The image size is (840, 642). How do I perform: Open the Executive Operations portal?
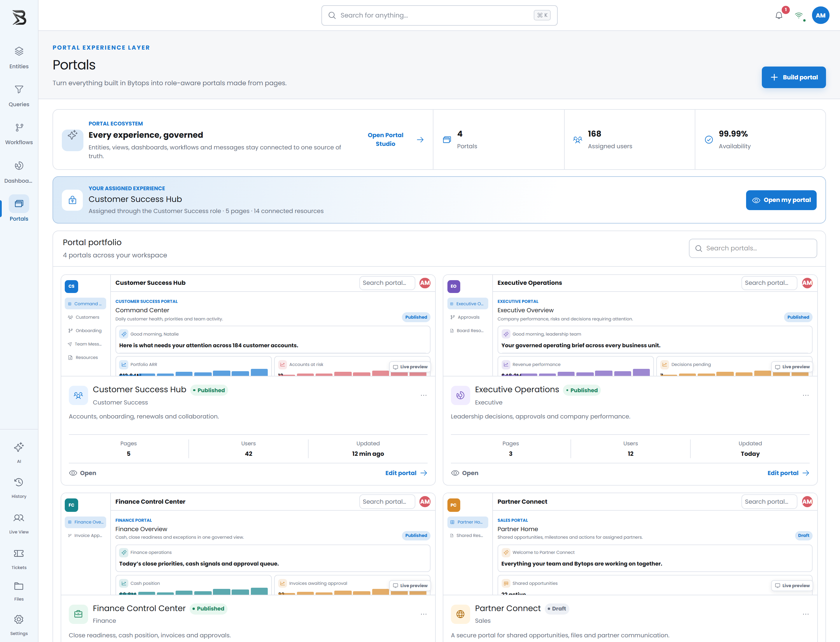point(465,473)
